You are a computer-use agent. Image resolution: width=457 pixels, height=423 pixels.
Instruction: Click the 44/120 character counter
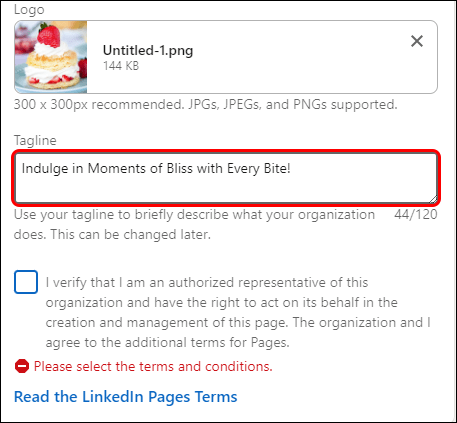416,214
